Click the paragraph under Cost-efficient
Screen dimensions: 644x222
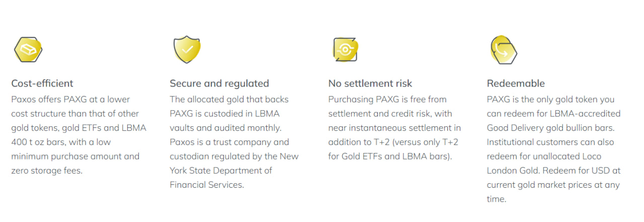click(78, 135)
